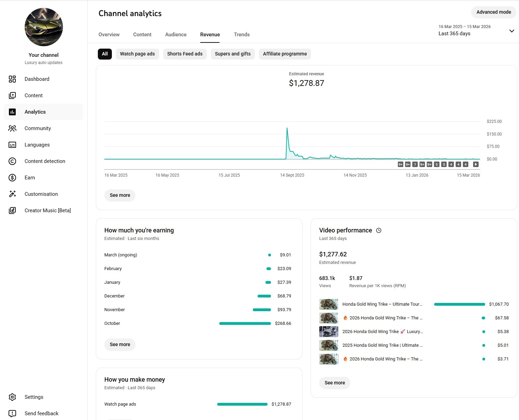The height and width of the screenshot is (420, 519).
Task: Open Community via its people icon
Action: 12,128
